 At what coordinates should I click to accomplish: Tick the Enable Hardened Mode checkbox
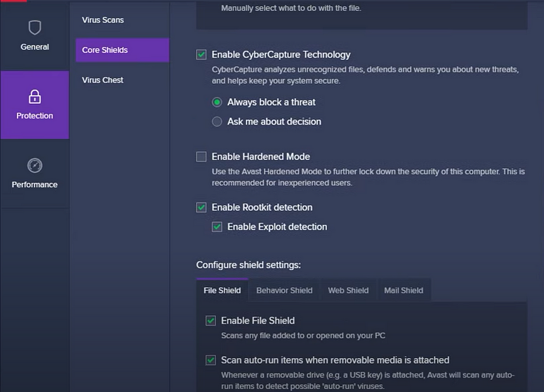click(201, 156)
